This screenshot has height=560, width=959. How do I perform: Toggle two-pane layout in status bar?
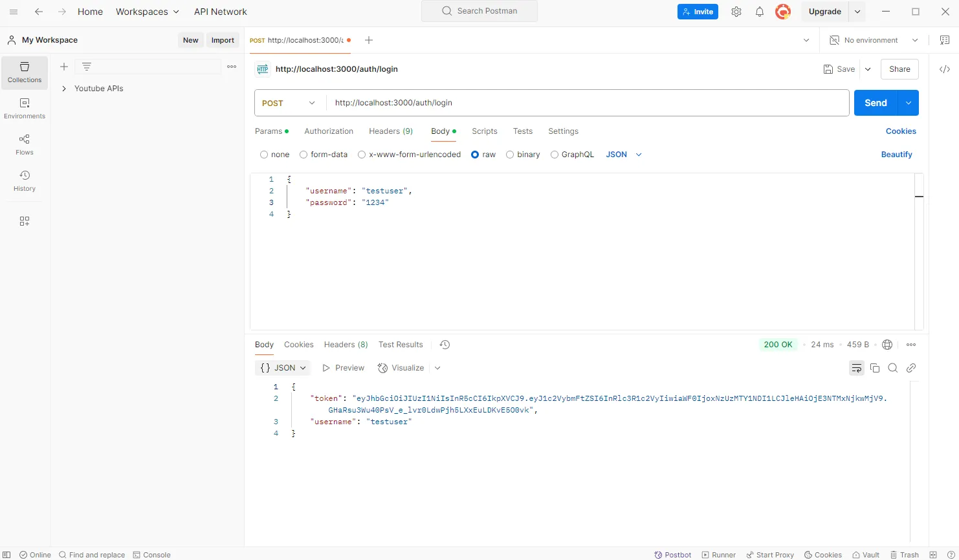tap(933, 555)
